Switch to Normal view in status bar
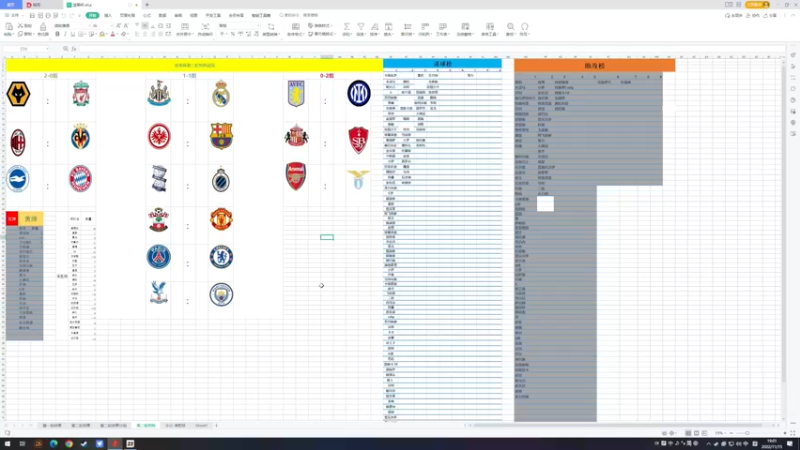 pos(688,433)
